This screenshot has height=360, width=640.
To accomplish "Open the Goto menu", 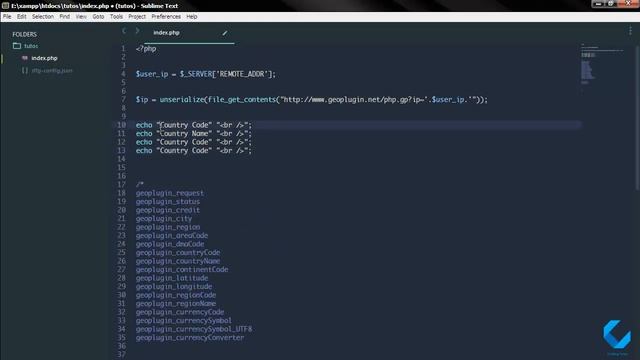I will pos(98,17).
